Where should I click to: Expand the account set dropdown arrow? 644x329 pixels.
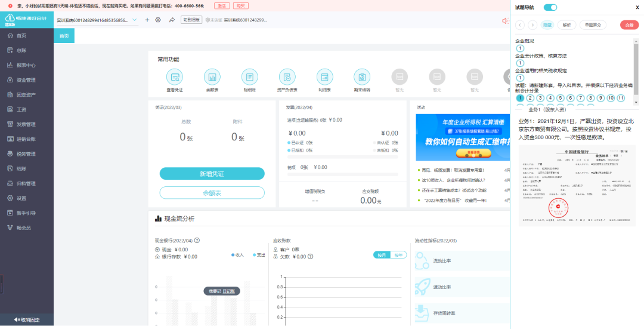pos(134,20)
